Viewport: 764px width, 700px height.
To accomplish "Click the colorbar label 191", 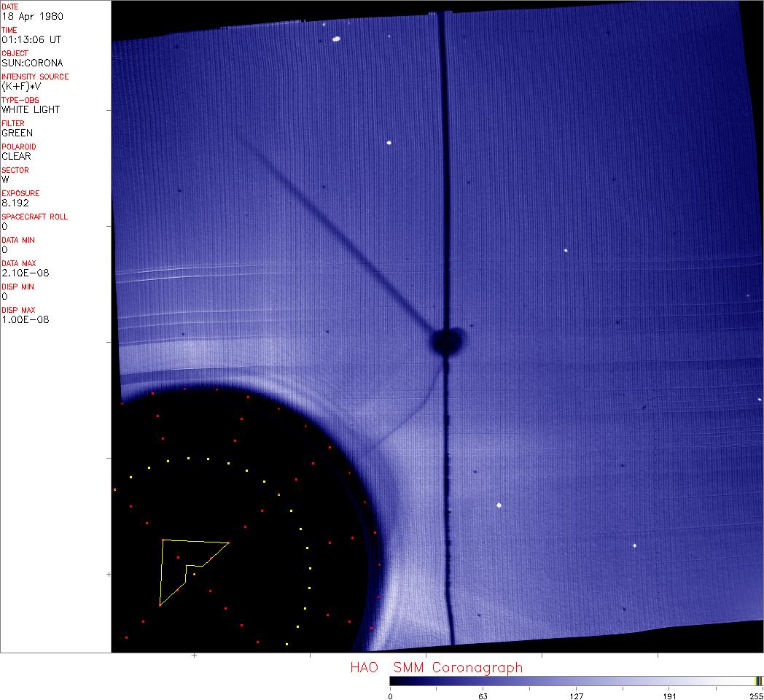I will pos(669,696).
